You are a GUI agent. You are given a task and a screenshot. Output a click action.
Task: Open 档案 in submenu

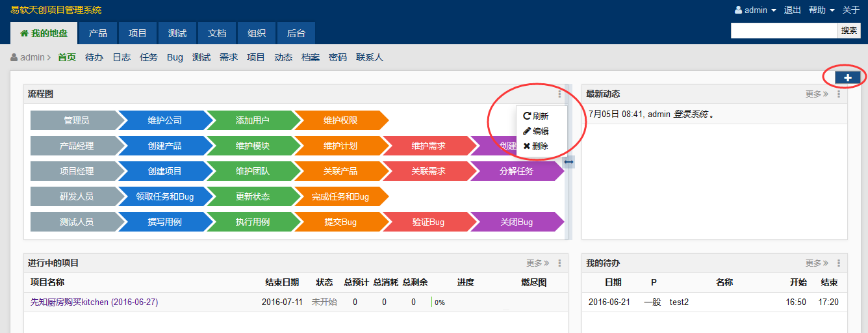(311, 57)
